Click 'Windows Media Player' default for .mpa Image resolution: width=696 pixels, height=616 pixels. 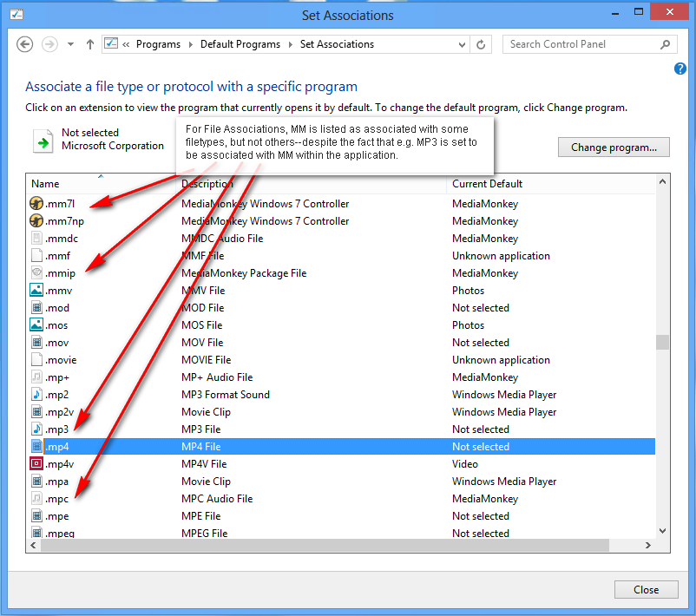click(x=504, y=482)
